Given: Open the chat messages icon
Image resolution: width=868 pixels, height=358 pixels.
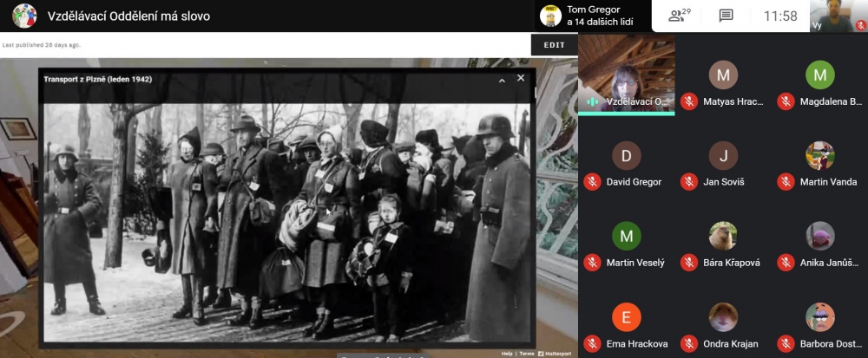Looking at the screenshot, I should tap(726, 16).
